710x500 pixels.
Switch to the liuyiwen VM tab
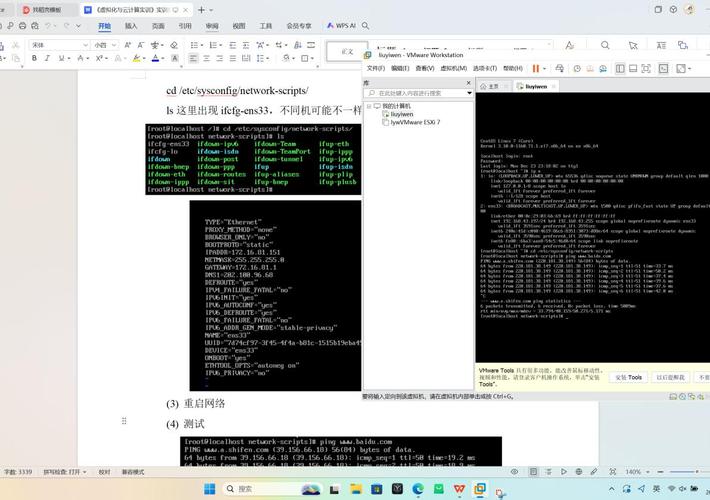(536, 86)
